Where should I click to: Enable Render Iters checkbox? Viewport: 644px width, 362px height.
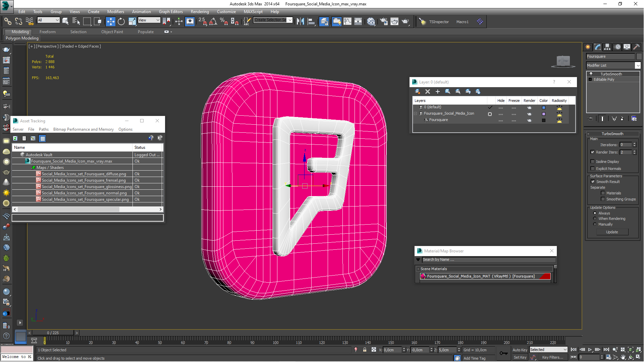pos(593,152)
